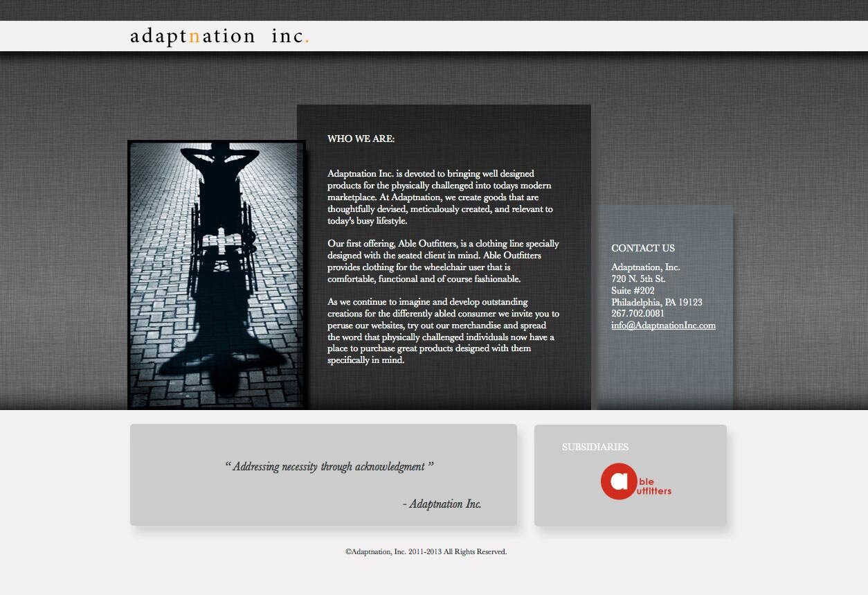Click Philadelphia, PA 19123 text
Image resolution: width=868 pixels, height=595 pixels.
[x=657, y=302]
